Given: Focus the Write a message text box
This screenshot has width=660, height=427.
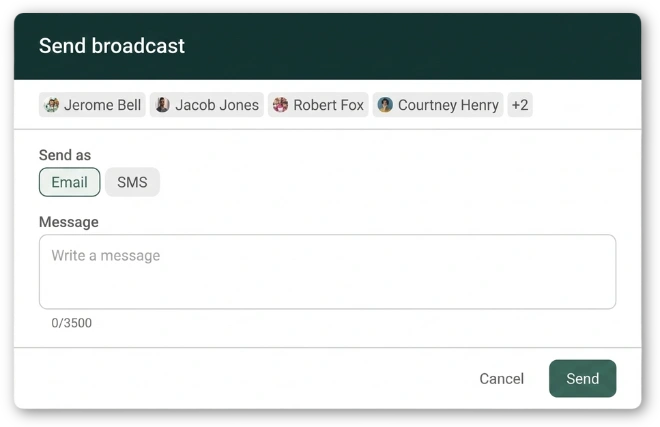Looking at the screenshot, I should [327, 272].
